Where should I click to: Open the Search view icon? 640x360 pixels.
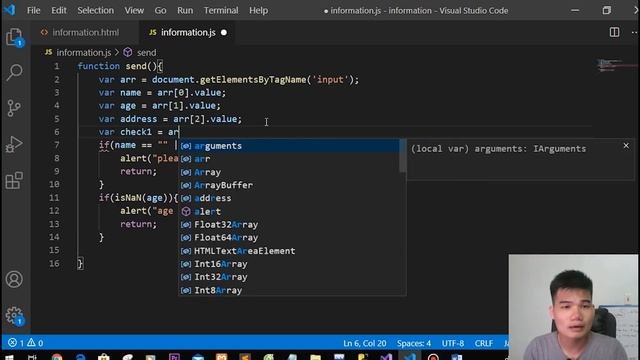pos(14,73)
